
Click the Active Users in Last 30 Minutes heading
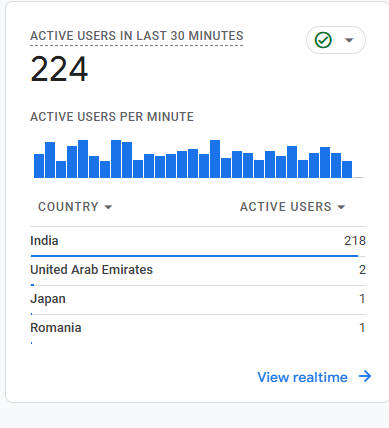click(137, 36)
